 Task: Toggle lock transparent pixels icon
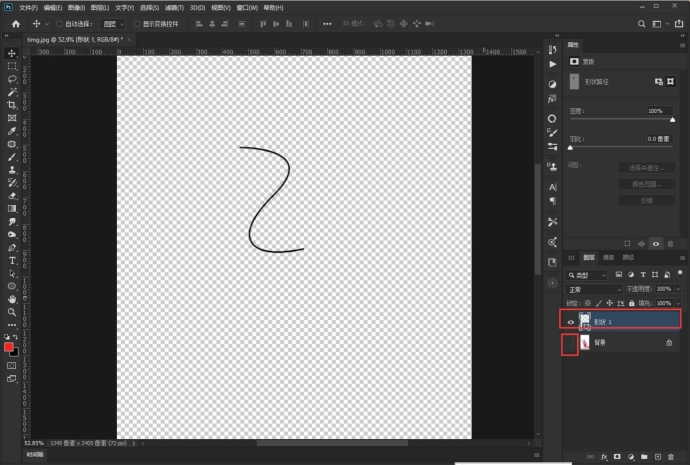coord(588,303)
